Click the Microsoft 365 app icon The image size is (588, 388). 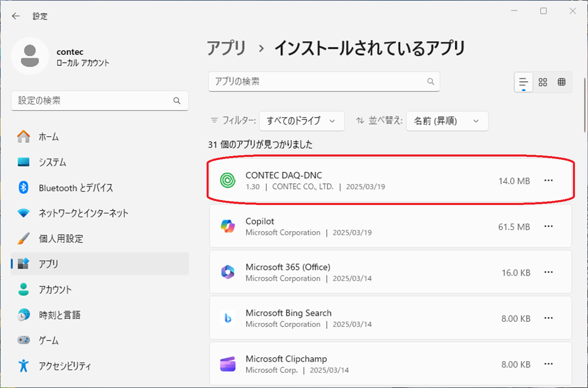pyautogui.click(x=228, y=272)
